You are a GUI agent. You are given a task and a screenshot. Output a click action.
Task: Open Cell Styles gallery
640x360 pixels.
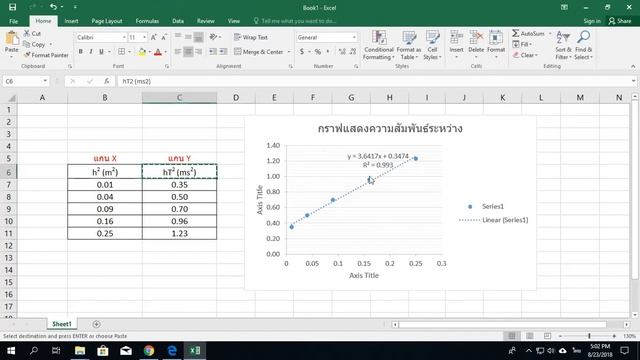pos(432,45)
